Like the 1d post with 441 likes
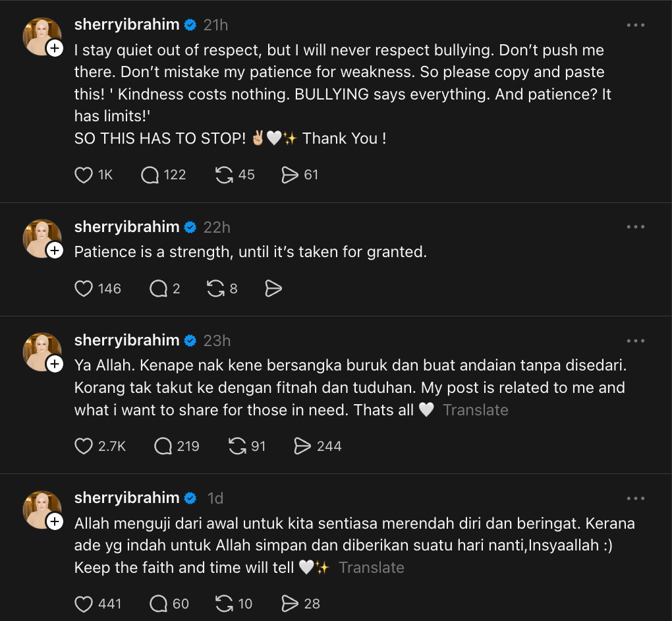Image resolution: width=672 pixels, height=621 pixels. click(84, 603)
